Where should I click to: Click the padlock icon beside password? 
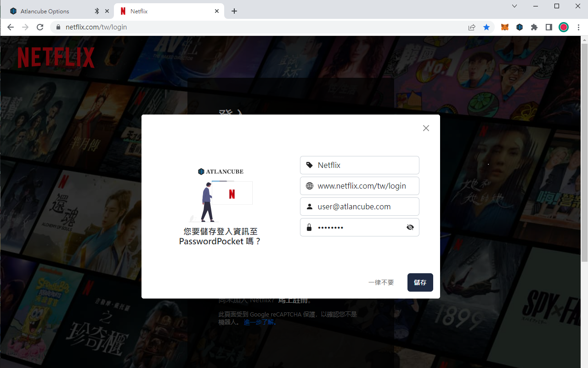coord(310,227)
